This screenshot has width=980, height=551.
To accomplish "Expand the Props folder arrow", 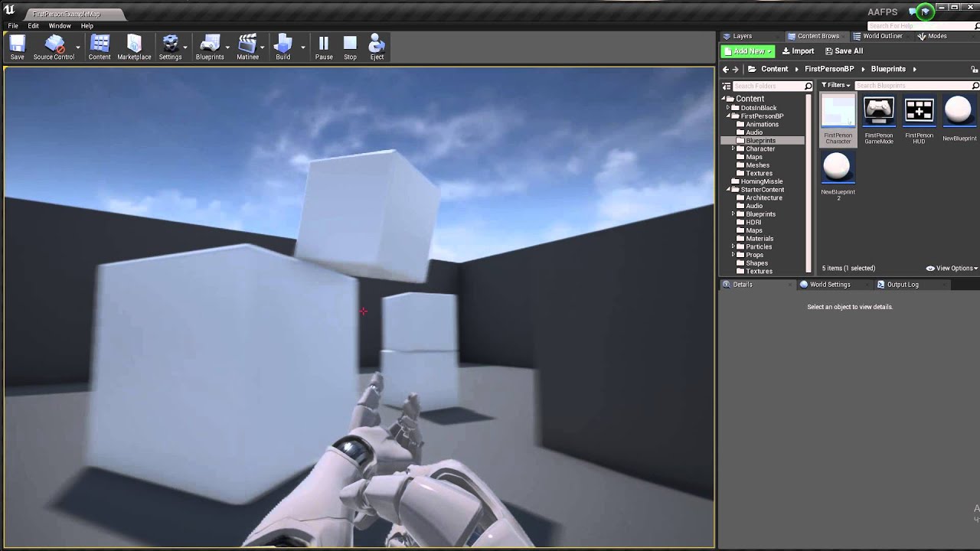I will pyautogui.click(x=733, y=256).
